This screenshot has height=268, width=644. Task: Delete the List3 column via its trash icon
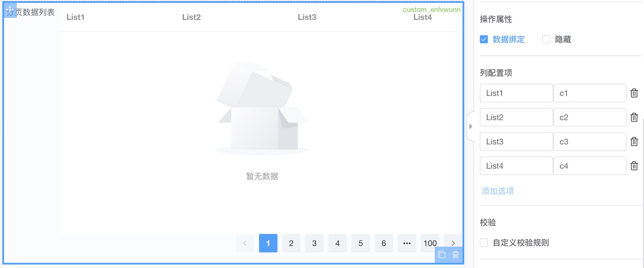(x=634, y=142)
